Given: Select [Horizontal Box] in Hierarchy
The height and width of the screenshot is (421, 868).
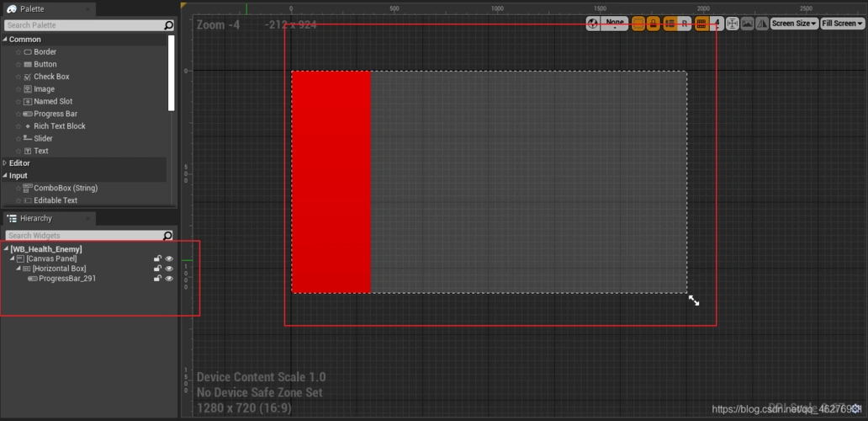Looking at the screenshot, I should click(x=59, y=269).
